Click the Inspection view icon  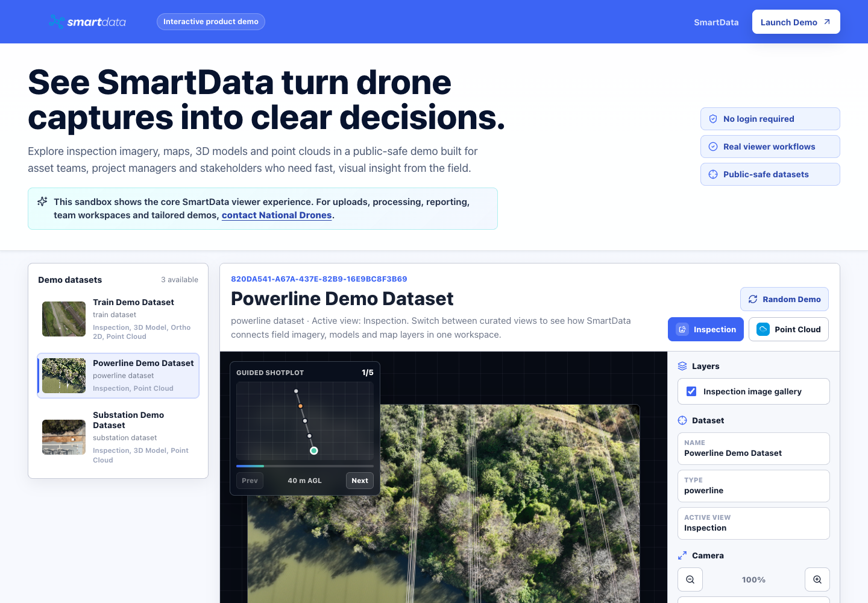[x=682, y=329]
